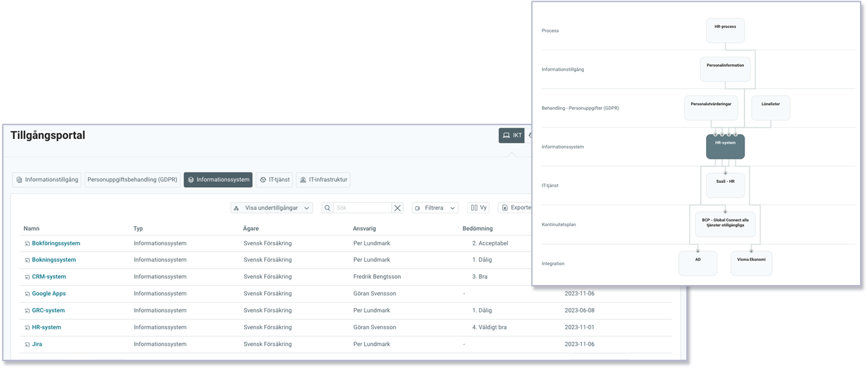Viewport: 868px width, 369px height.
Task: Switch to the IT-tjänst tab
Action: pyautogui.click(x=273, y=179)
